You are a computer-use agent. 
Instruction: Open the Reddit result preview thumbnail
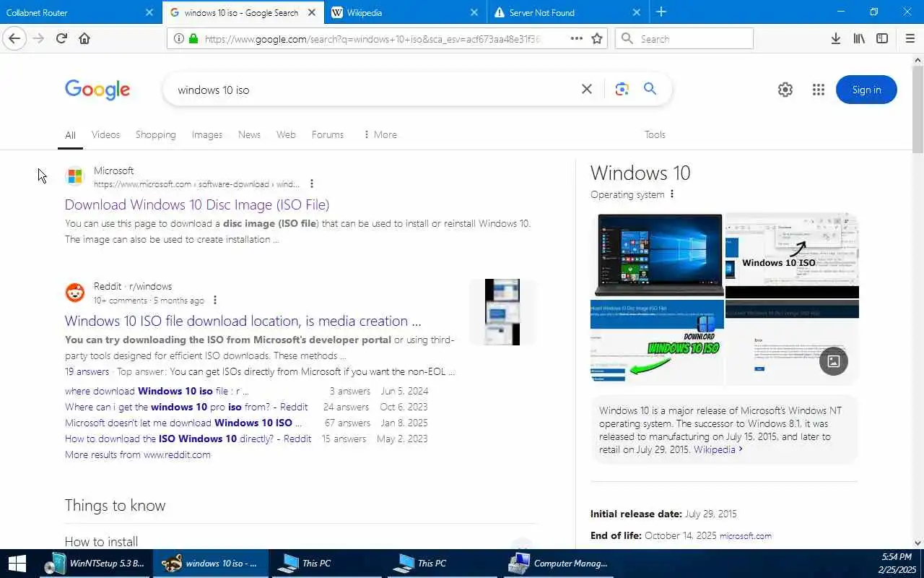[502, 312]
